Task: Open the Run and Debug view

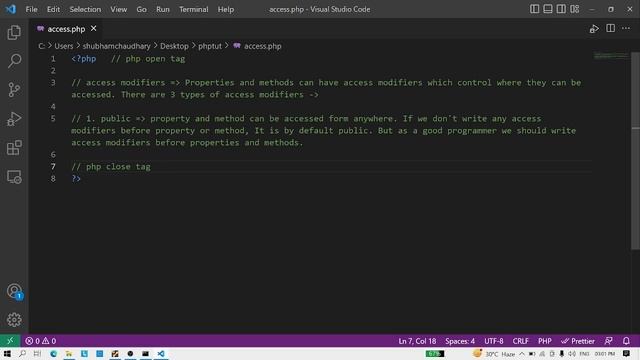Action: (x=14, y=119)
